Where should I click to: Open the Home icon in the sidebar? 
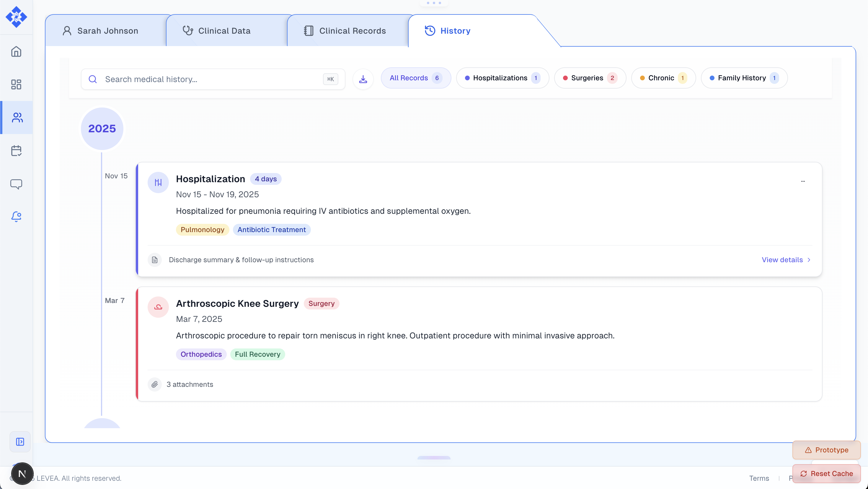coord(16,52)
